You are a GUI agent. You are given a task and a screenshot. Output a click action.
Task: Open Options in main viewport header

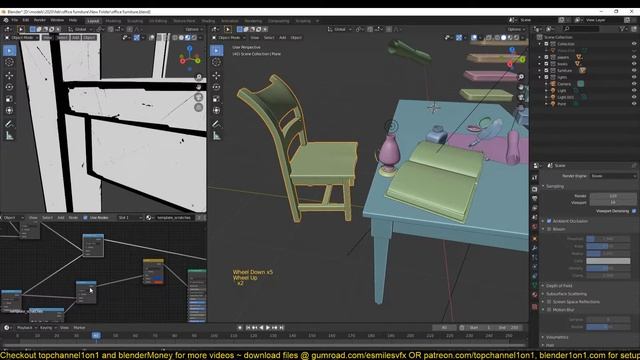(516, 29)
